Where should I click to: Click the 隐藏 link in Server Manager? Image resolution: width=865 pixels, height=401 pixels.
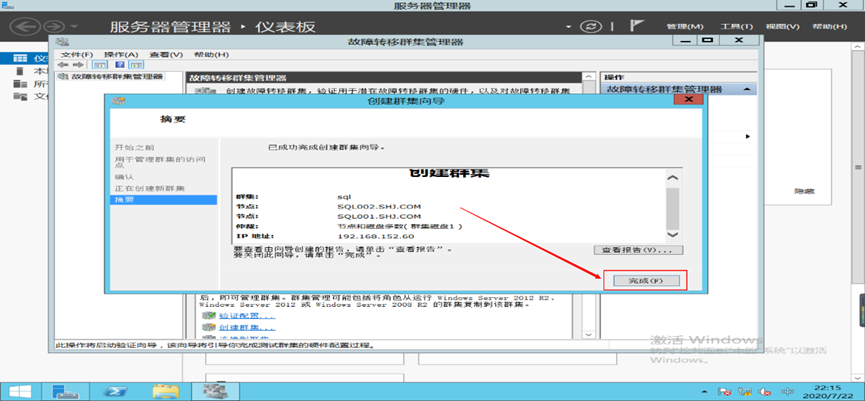(x=804, y=191)
